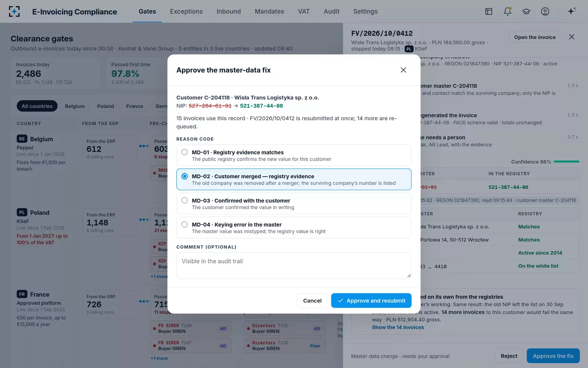The height and width of the screenshot is (368, 588).
Task: Filter gates by Belgium
Action: [x=75, y=106]
